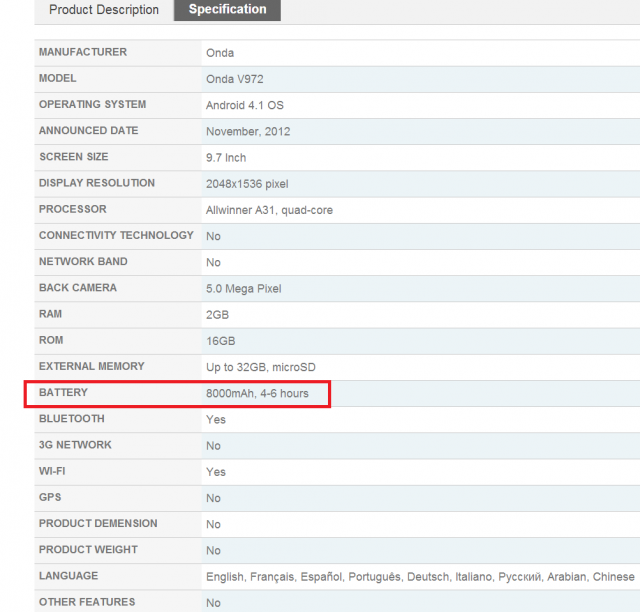Click the OTHER FEATURES label
This screenshot has width=640, height=612.
pos(87,602)
